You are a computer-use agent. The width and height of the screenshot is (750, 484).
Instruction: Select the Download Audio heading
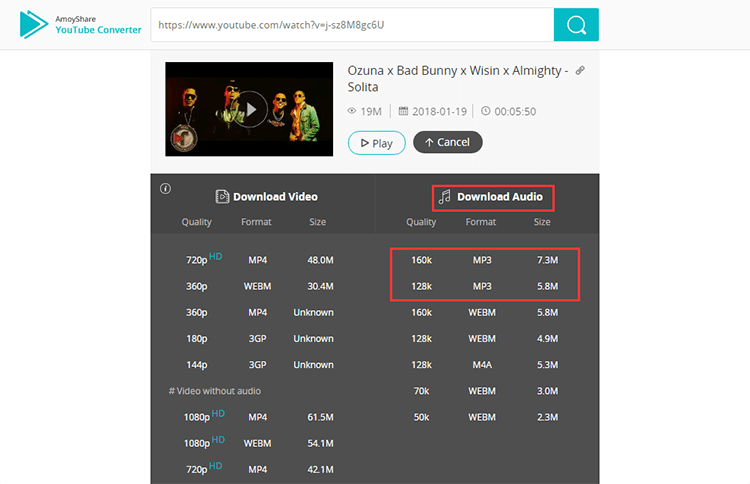click(x=500, y=197)
